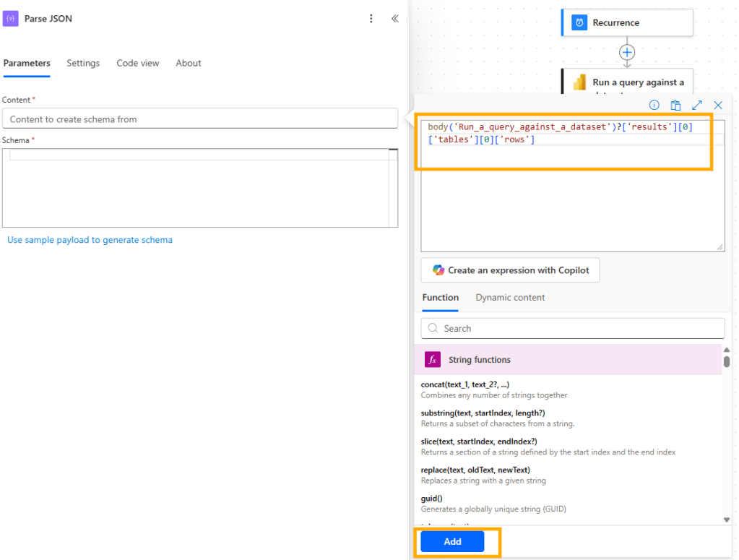The height and width of the screenshot is (560, 739).
Task: Click inside the Content input field
Action: tap(201, 119)
